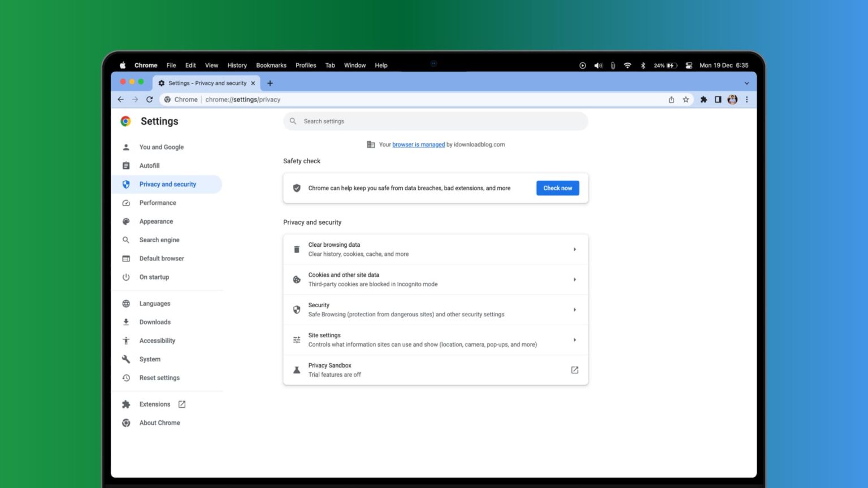Open the tab search dropdown chevron
The image size is (868, 488).
point(747,83)
